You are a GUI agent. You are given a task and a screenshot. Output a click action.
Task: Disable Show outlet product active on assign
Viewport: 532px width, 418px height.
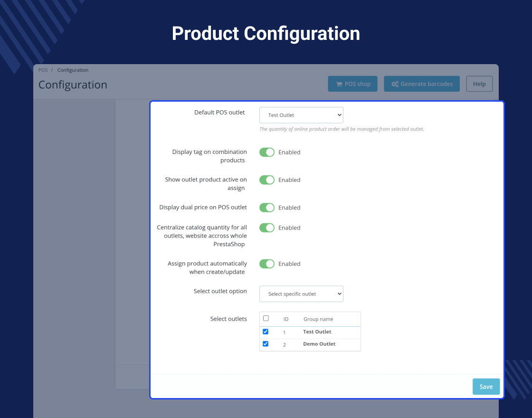(x=267, y=180)
